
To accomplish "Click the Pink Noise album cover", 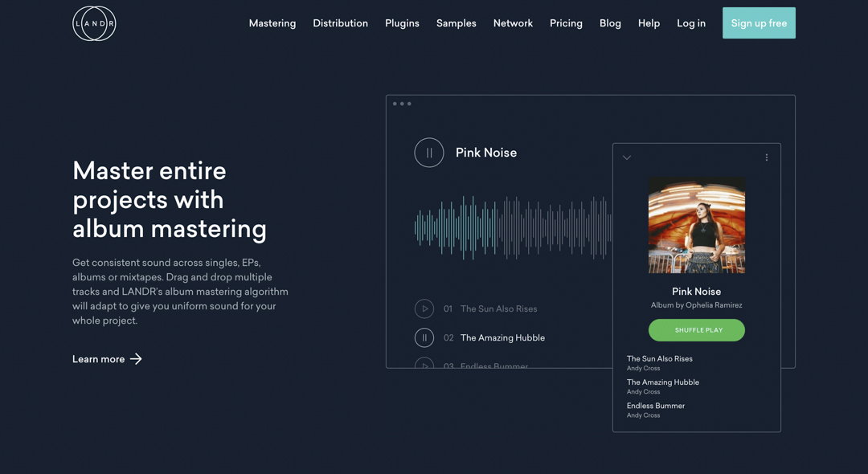I will 696,225.
